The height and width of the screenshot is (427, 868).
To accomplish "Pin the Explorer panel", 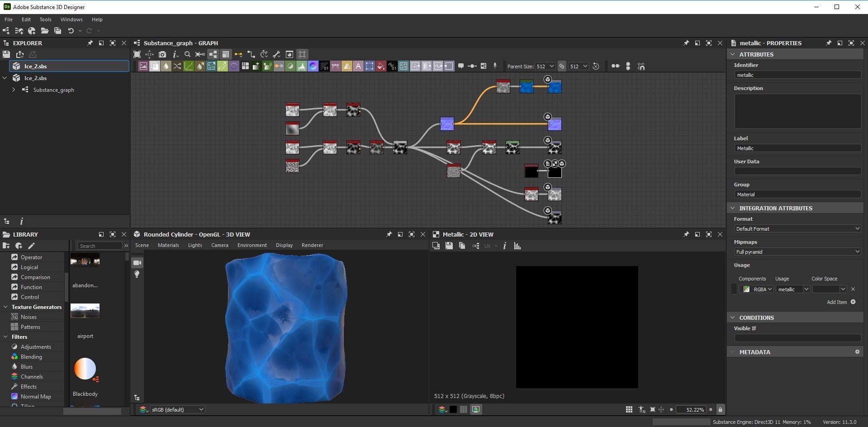I will coord(90,43).
